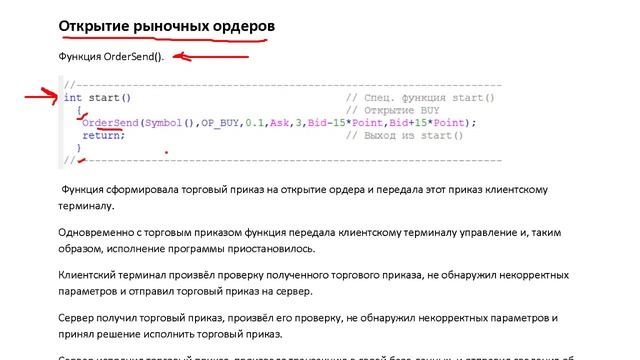This screenshot has height=360, width=640.
Task: Click 'Bid-15*Point' in the code line
Action: [345, 123]
